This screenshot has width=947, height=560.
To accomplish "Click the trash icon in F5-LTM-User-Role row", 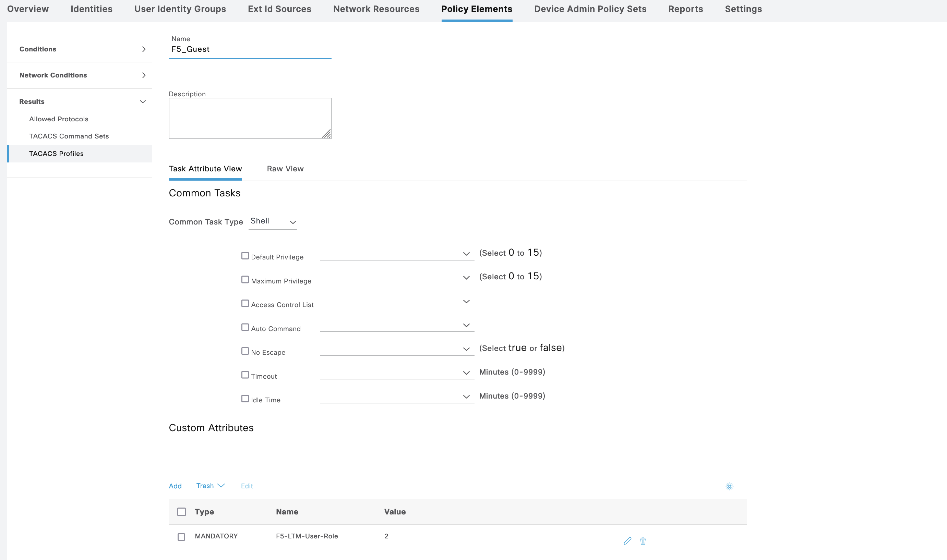I will (643, 541).
